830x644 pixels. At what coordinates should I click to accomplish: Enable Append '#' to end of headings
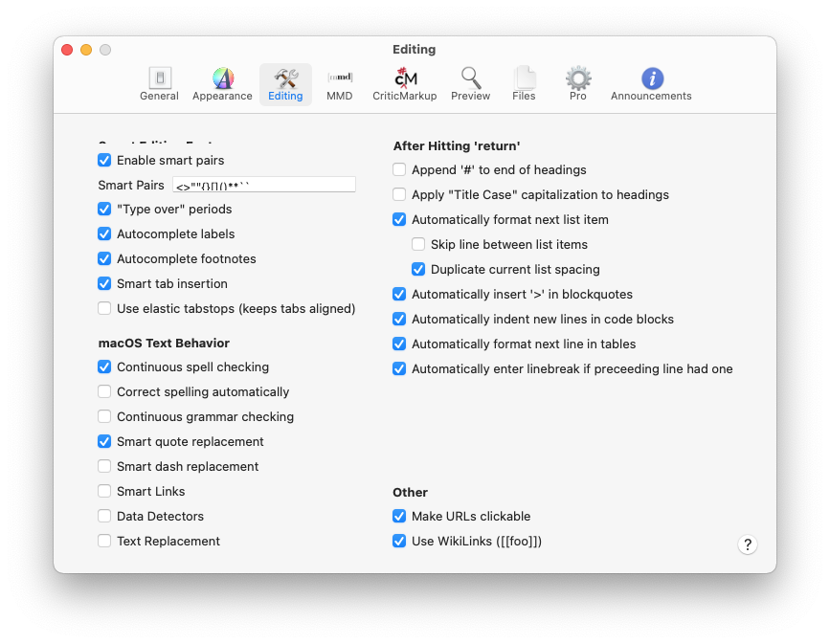pos(399,169)
